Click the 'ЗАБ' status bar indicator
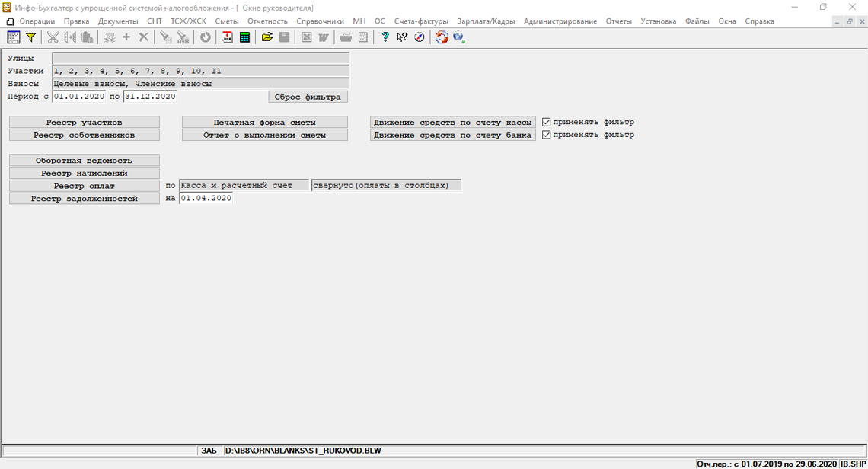The height and width of the screenshot is (469, 868). point(209,451)
